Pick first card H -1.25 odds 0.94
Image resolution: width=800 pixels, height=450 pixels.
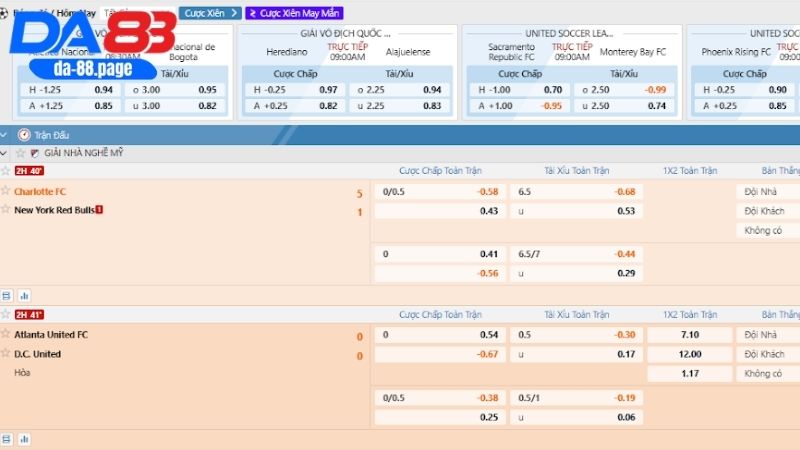click(x=70, y=90)
